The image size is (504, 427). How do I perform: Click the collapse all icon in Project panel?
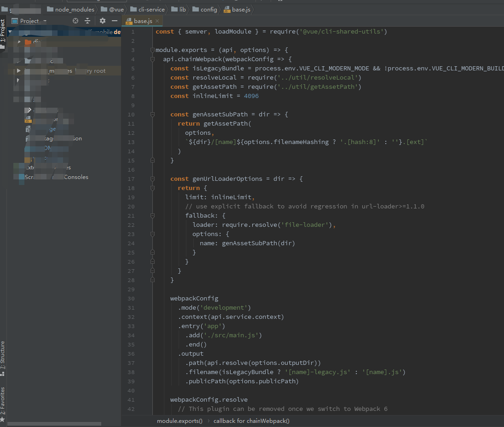pyautogui.click(x=87, y=21)
